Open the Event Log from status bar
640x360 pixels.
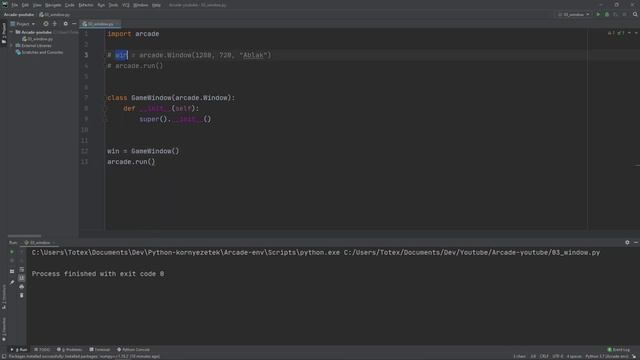pos(619,350)
